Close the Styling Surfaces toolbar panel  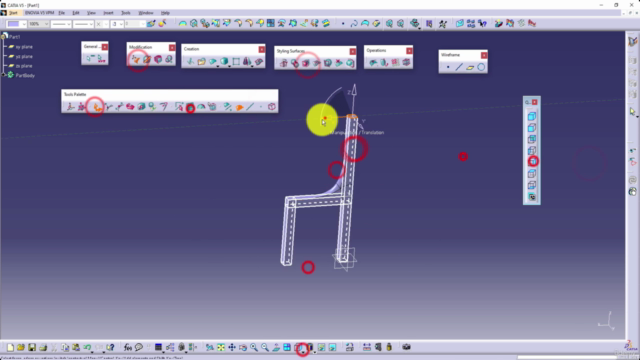click(x=353, y=51)
